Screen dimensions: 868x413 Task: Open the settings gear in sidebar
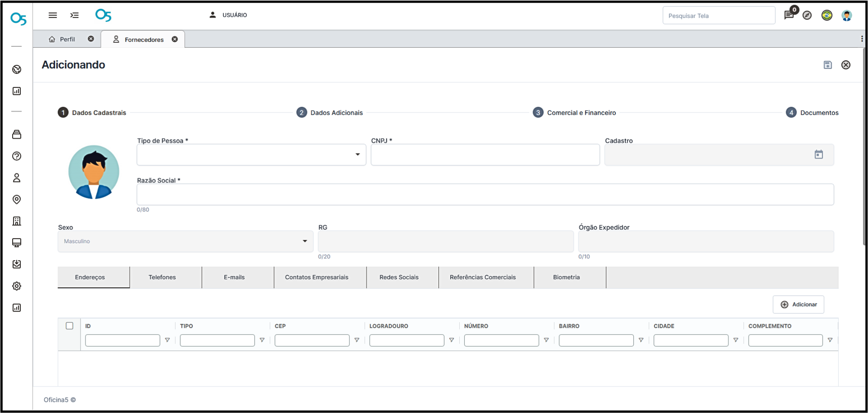coord(17,286)
